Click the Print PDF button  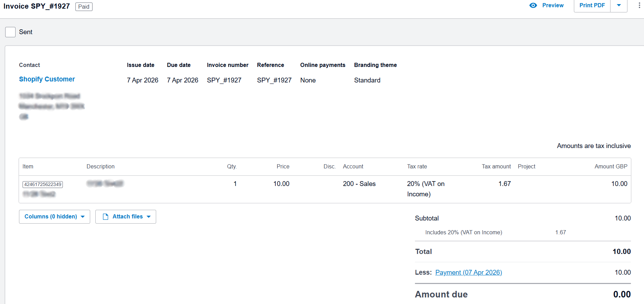(592, 6)
